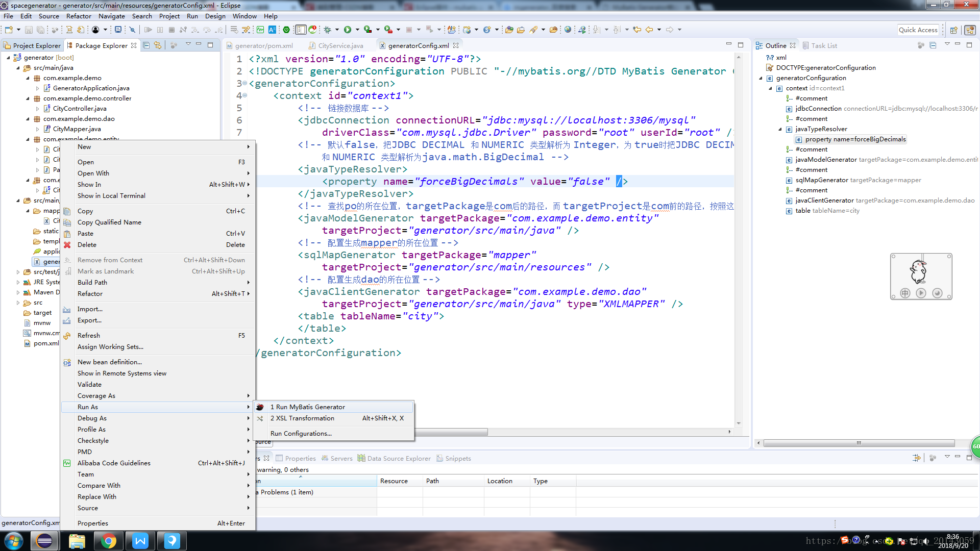
Task: Open Run Configurations... entry
Action: pyautogui.click(x=334, y=434)
